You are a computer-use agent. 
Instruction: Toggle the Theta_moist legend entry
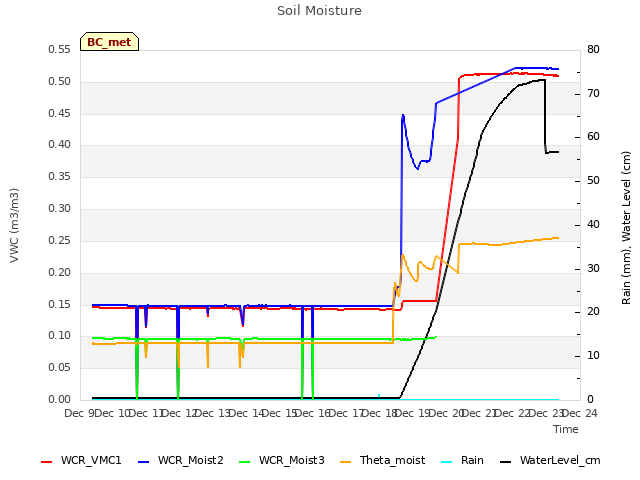pos(382,460)
